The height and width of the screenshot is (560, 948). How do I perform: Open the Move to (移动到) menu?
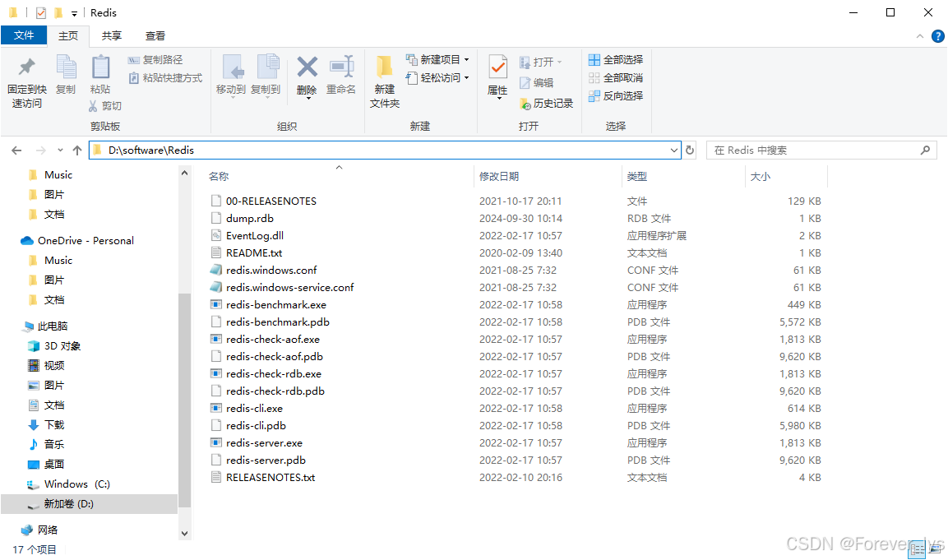pyautogui.click(x=231, y=75)
